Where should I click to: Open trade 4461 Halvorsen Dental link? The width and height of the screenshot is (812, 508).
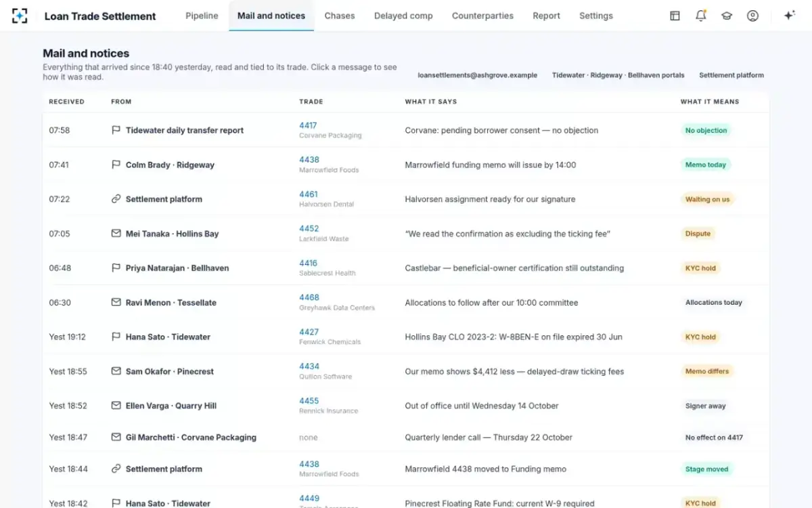309,194
